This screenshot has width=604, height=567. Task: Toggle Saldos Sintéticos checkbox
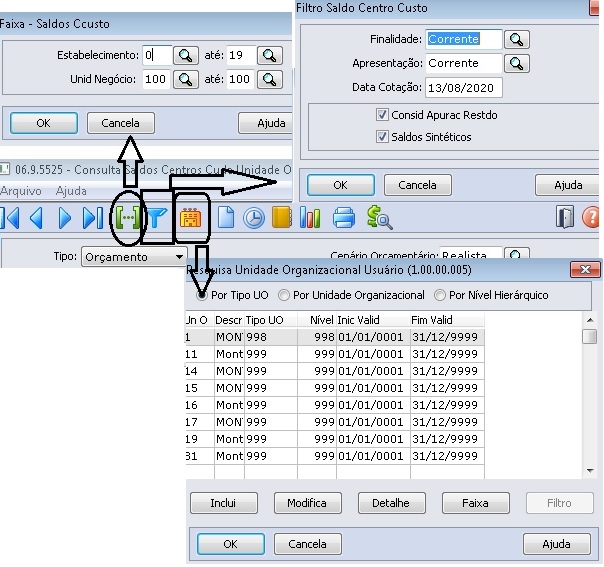[382, 137]
